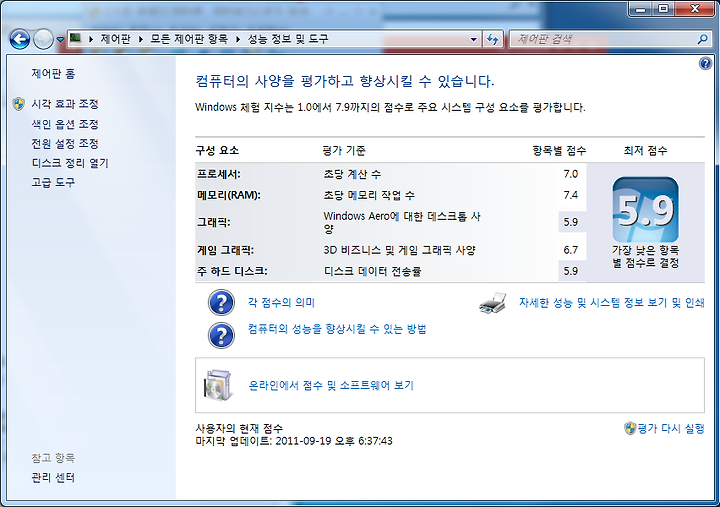Click shield icon beside 평가 다시 실행

630,428
